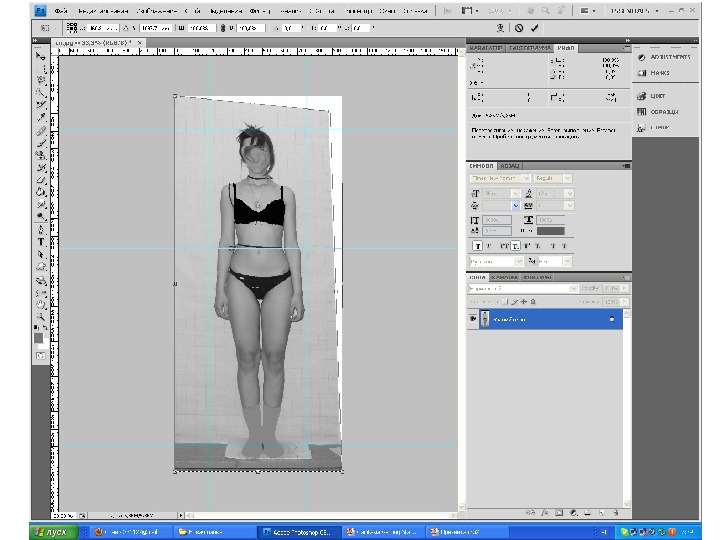Image resolution: width=720 pixels, height=540 pixels.
Task: Open the kerning dropdown
Action: tap(516, 206)
